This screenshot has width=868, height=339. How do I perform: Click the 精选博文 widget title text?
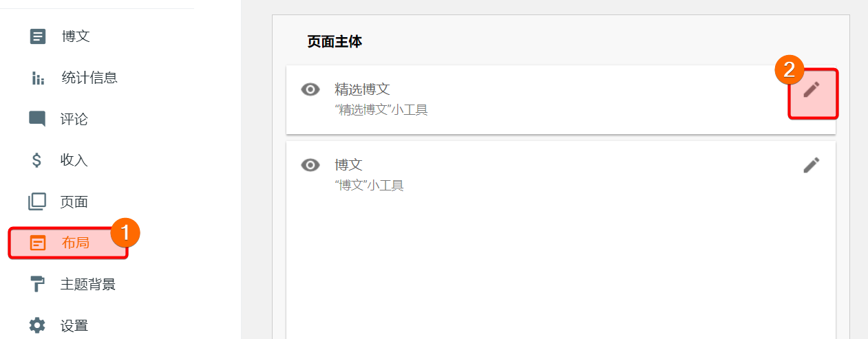[x=363, y=89]
